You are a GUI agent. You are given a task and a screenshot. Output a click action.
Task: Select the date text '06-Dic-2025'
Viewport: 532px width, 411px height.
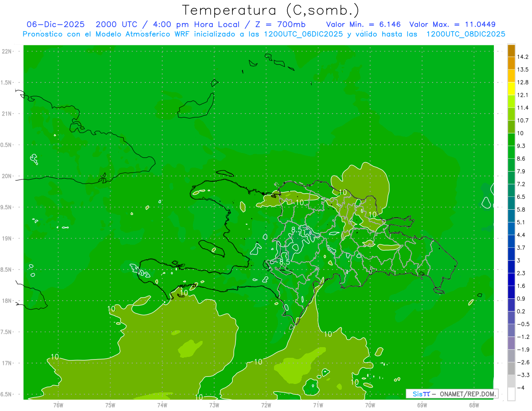[x=55, y=24]
